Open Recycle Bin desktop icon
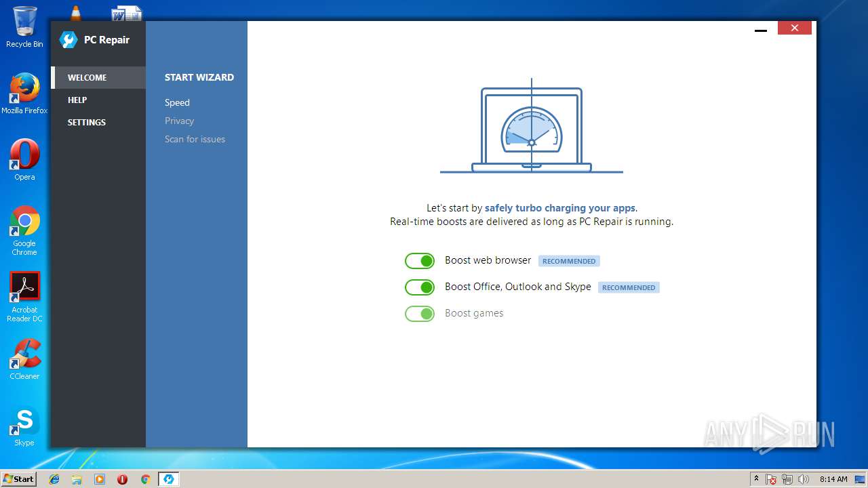 click(24, 27)
